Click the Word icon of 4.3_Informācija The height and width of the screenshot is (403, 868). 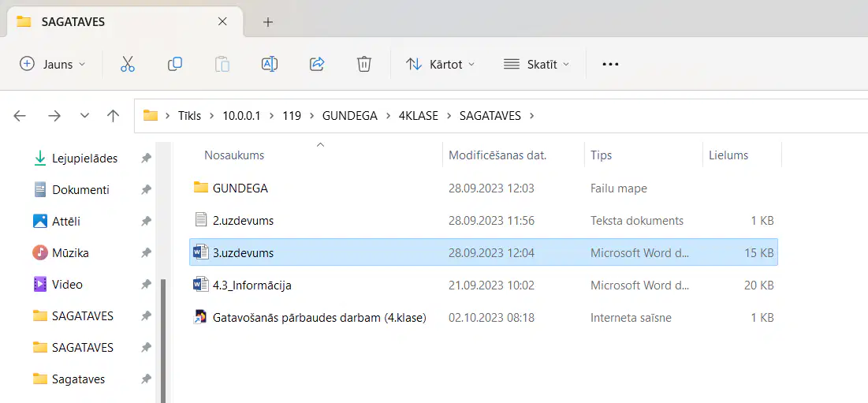(199, 285)
